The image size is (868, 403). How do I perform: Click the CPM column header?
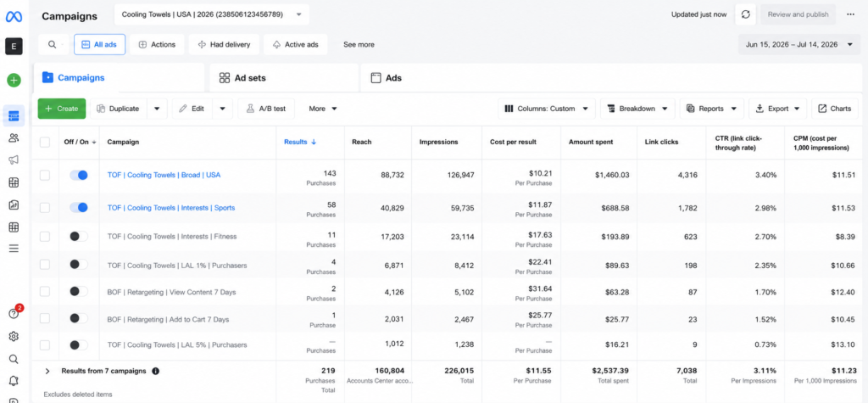pos(821,142)
